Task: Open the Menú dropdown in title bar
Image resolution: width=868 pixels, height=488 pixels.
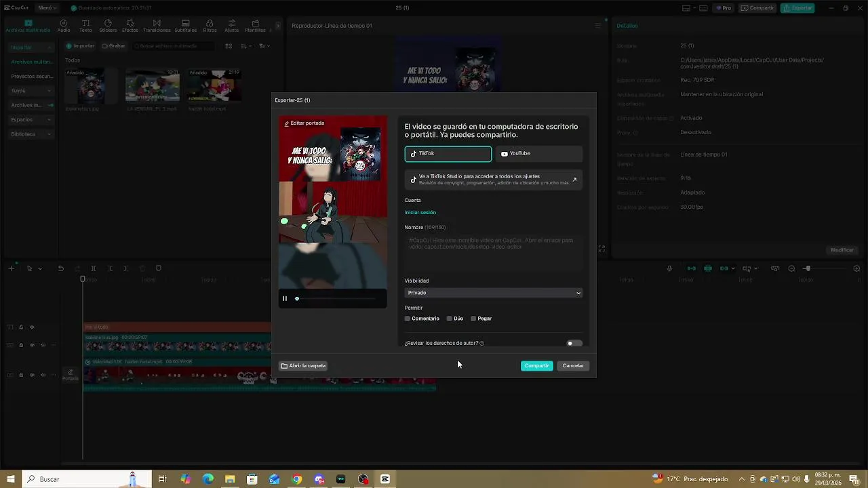Action: coord(47,8)
